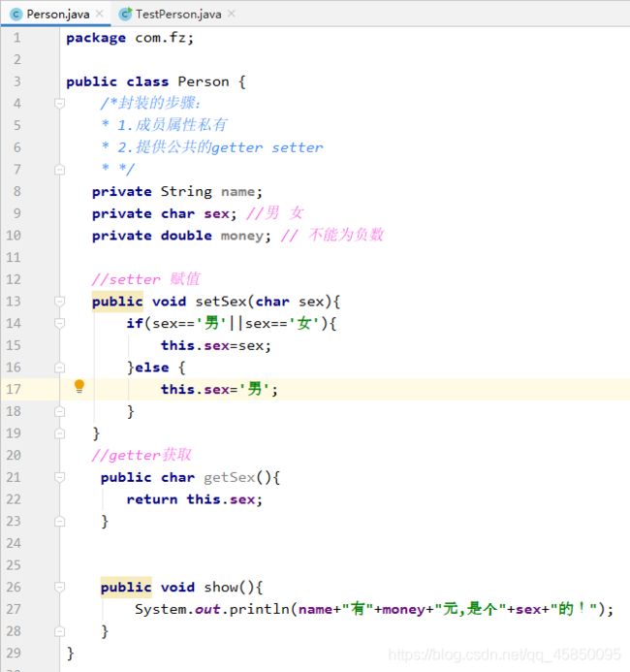Click 'com.fz;' on line 1

(165, 38)
